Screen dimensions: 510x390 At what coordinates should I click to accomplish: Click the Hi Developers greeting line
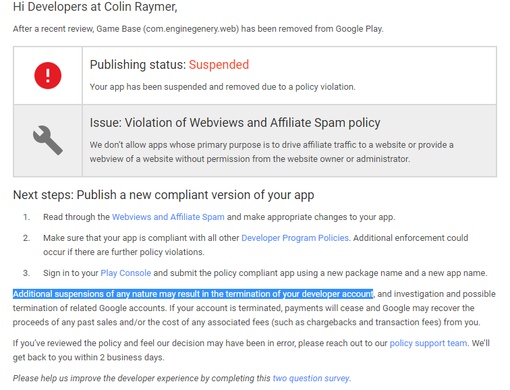[95, 7]
